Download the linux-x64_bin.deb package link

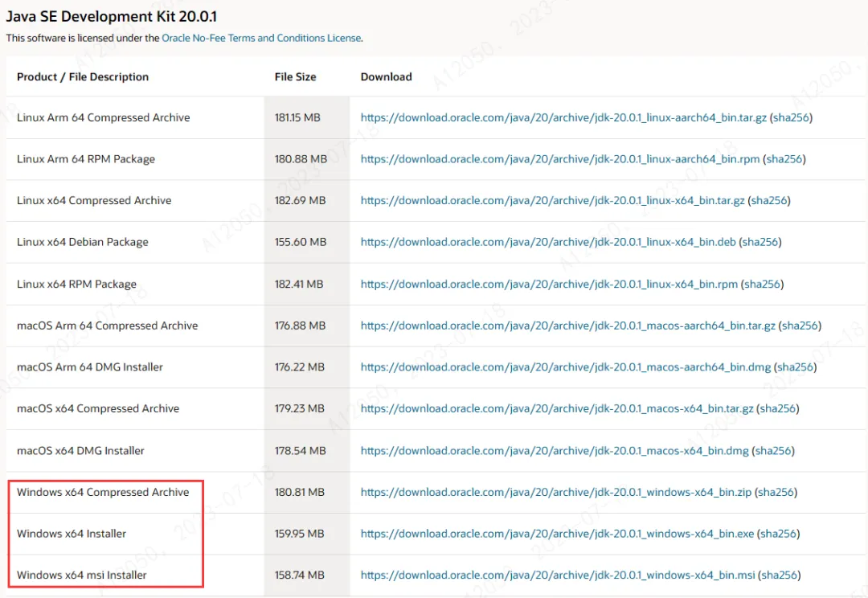pyautogui.click(x=548, y=242)
